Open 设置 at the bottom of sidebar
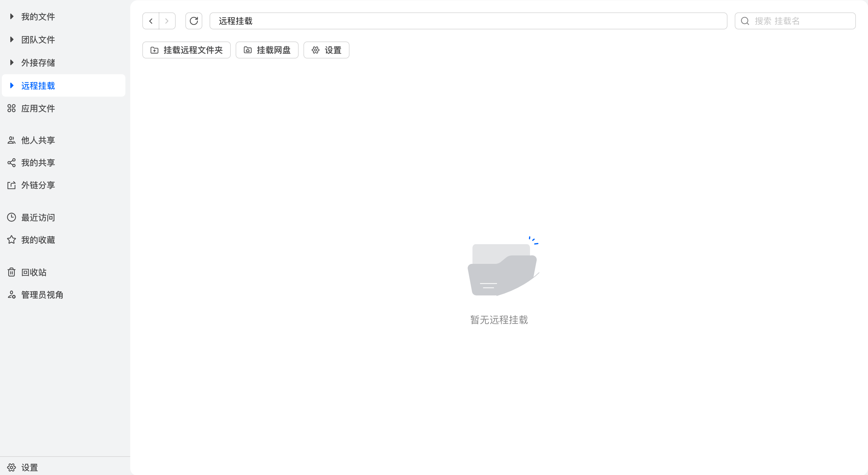Viewport: 868px width, 475px height. click(29, 467)
